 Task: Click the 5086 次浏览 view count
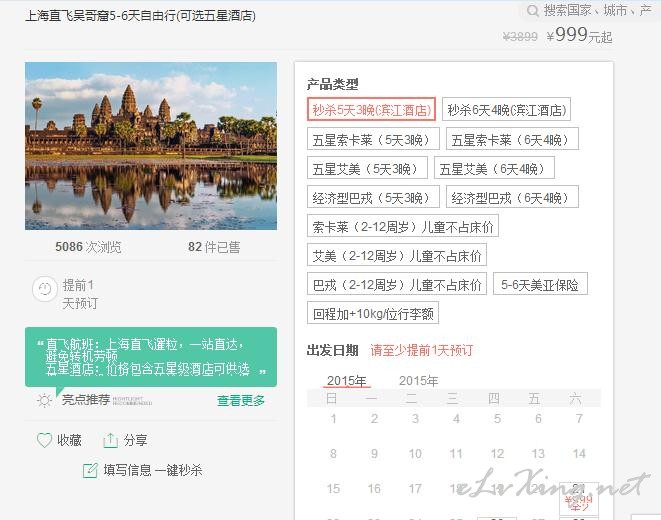(89, 247)
